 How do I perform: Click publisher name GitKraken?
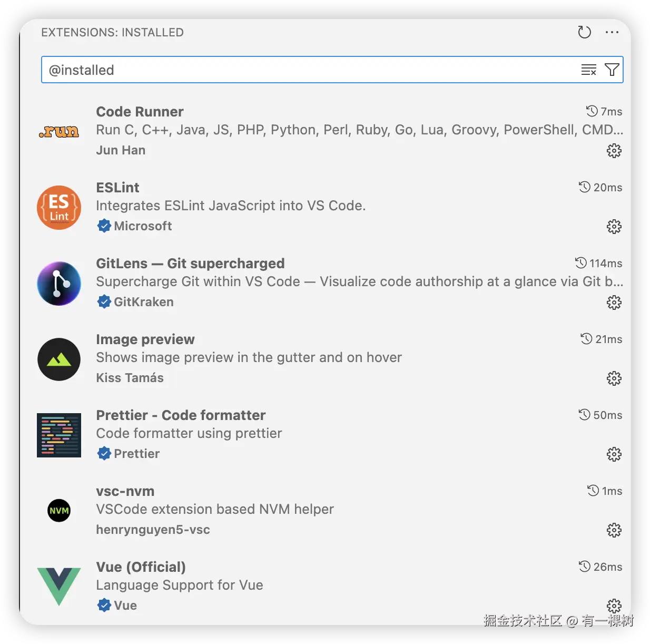pyautogui.click(x=144, y=302)
